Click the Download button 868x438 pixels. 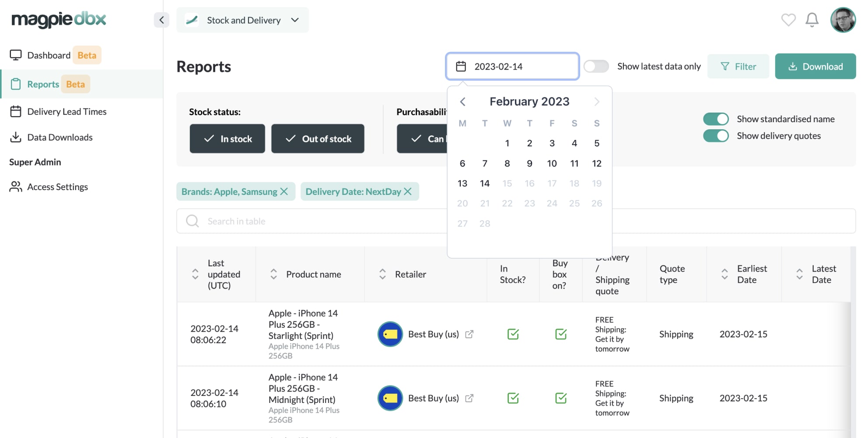click(x=815, y=66)
